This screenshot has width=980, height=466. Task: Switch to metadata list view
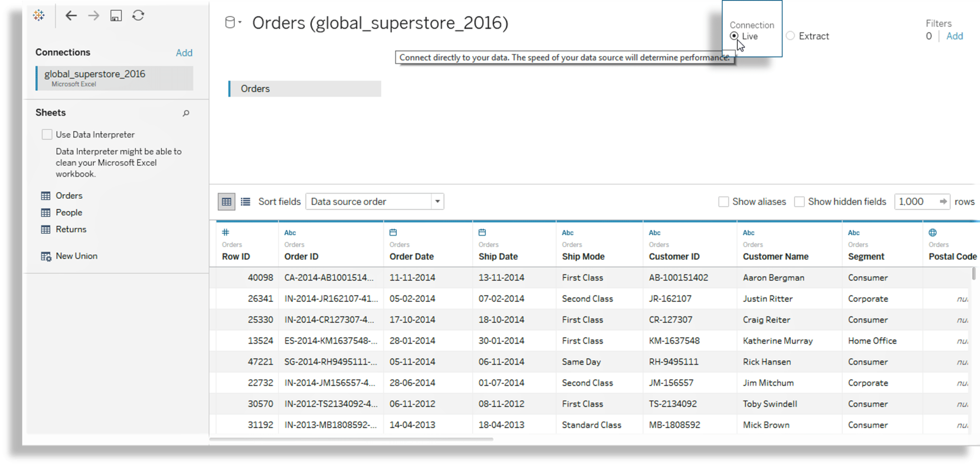coord(245,202)
